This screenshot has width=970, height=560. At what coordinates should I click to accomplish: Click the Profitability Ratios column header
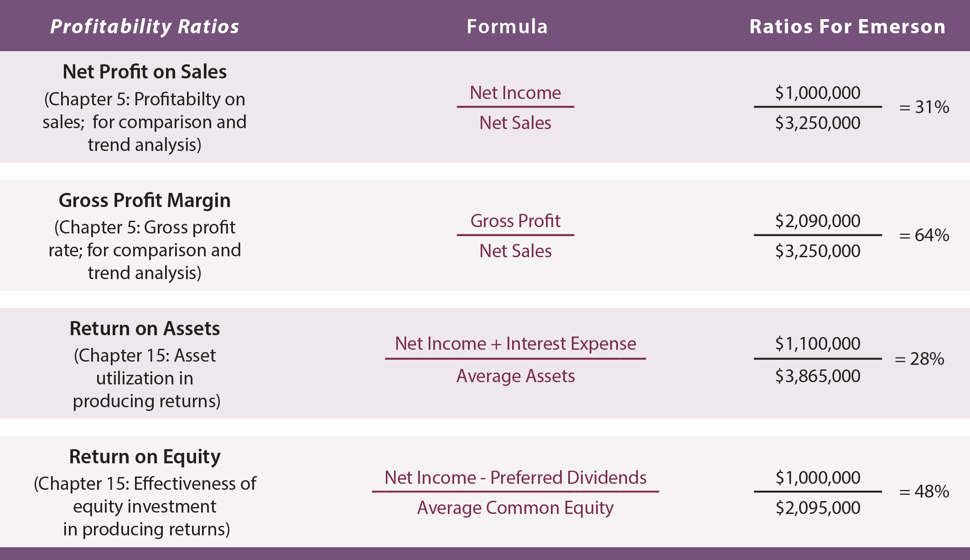145,26
